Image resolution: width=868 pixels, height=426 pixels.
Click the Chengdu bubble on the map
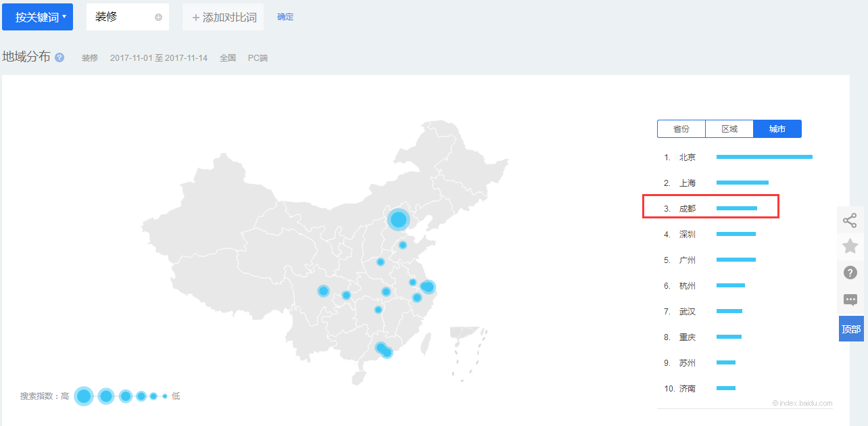click(x=323, y=291)
